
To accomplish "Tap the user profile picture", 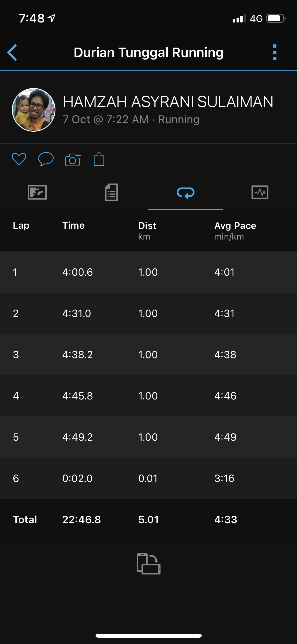I will pos(34,110).
